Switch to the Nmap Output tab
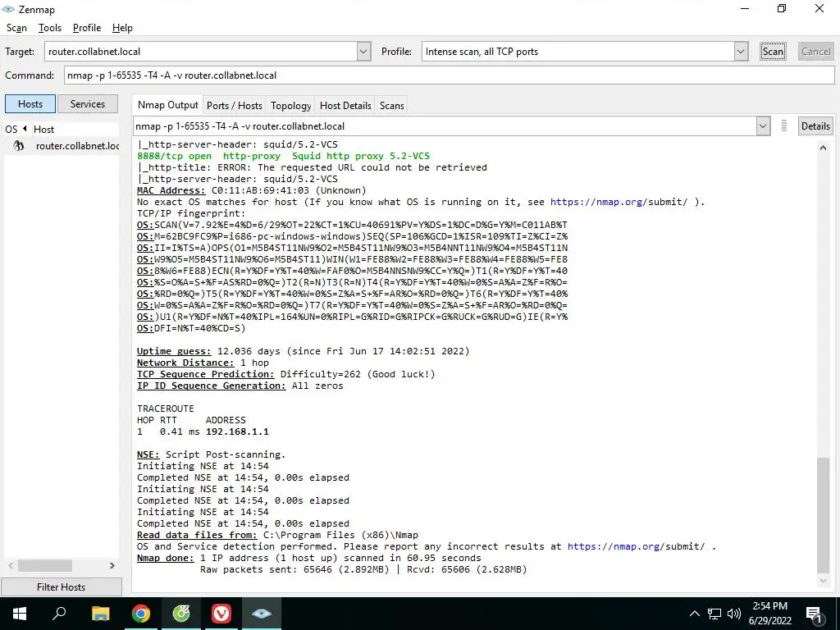 coord(167,105)
